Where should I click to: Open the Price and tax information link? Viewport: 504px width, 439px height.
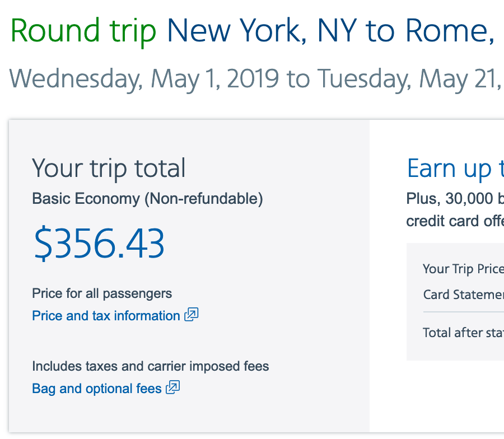pyautogui.click(x=106, y=316)
